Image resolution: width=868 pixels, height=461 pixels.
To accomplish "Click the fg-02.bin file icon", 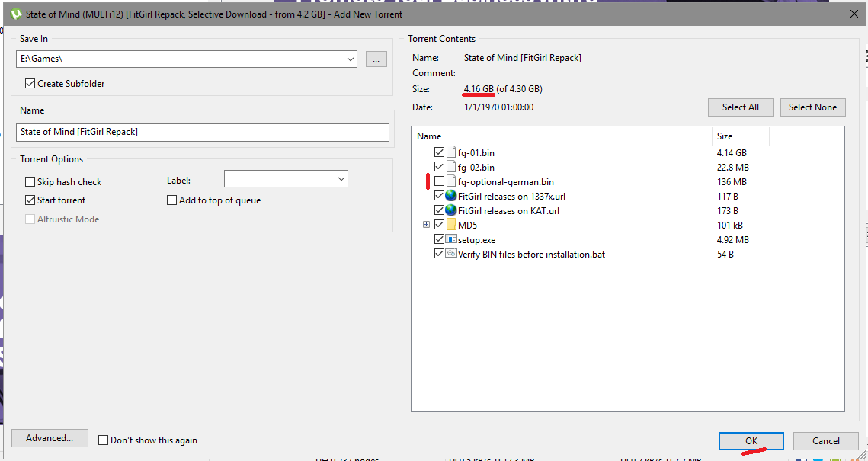I will (450, 167).
